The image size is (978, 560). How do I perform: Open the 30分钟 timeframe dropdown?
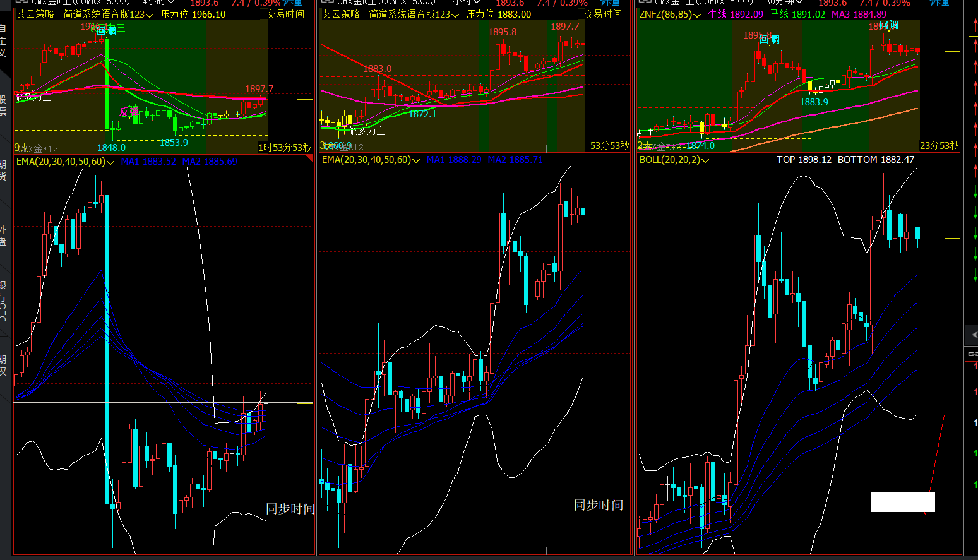[x=784, y=3]
